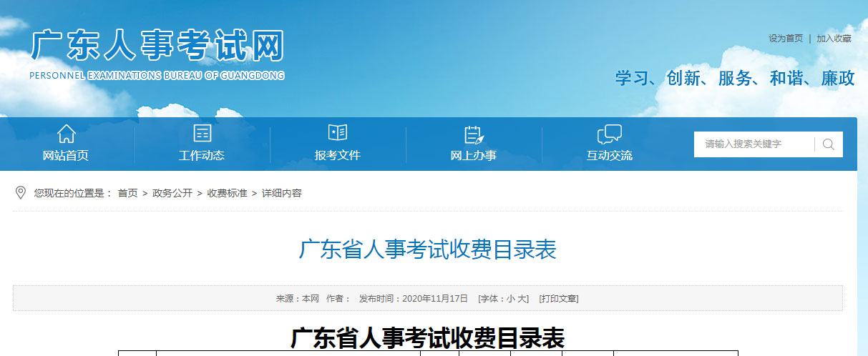Viewport: 868px width, 356px height.
Task: Click the chat bubbles icon above 互动交流
Action: click(x=610, y=134)
